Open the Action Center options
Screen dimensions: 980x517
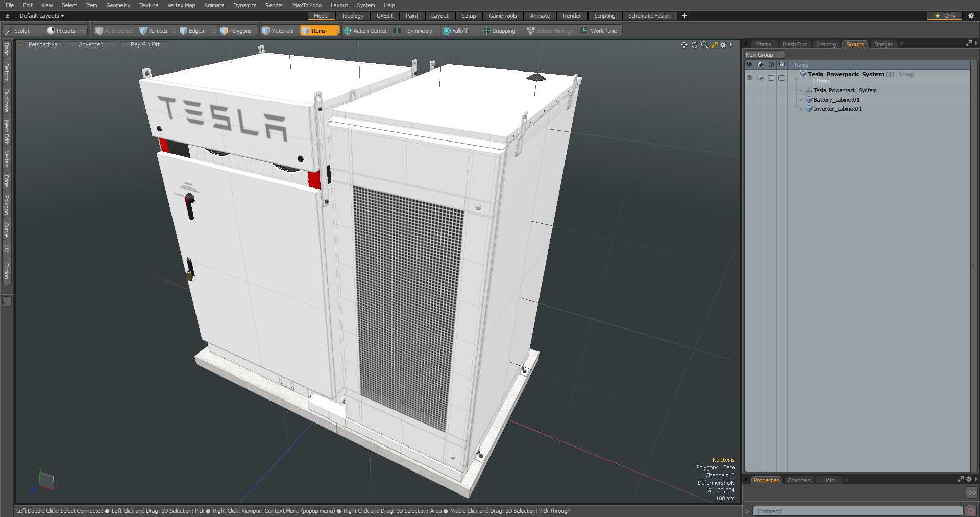pyautogui.click(x=366, y=31)
